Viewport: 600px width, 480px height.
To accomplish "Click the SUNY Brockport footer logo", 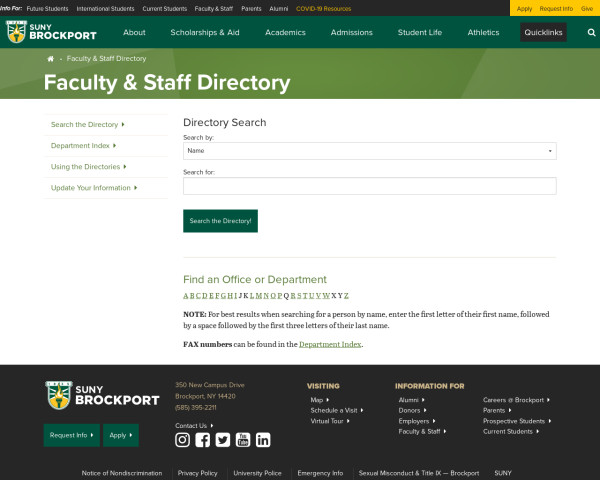I will point(102,395).
